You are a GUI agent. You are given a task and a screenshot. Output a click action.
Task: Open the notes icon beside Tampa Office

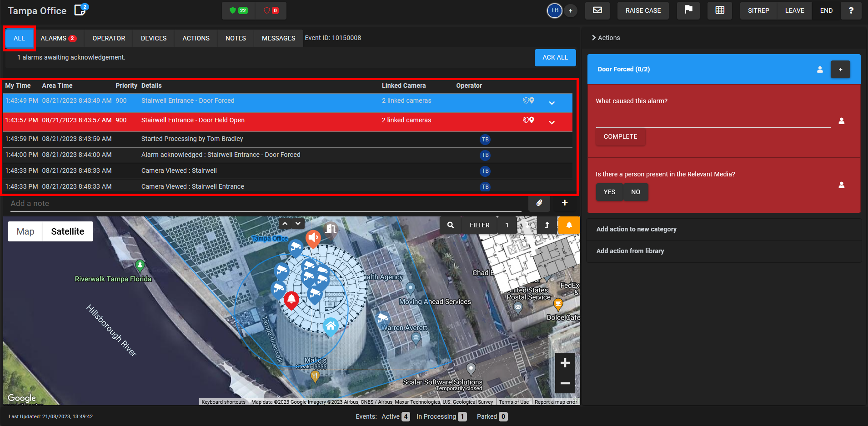click(x=81, y=10)
